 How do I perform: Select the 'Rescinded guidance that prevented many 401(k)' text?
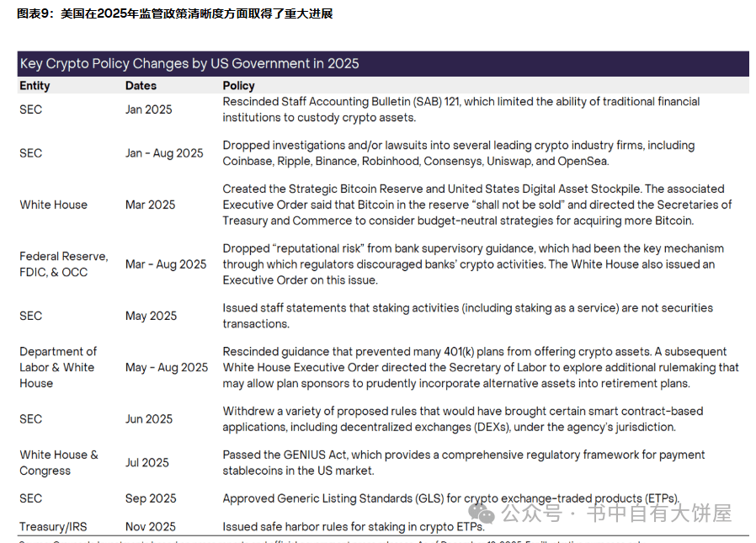tap(481, 367)
